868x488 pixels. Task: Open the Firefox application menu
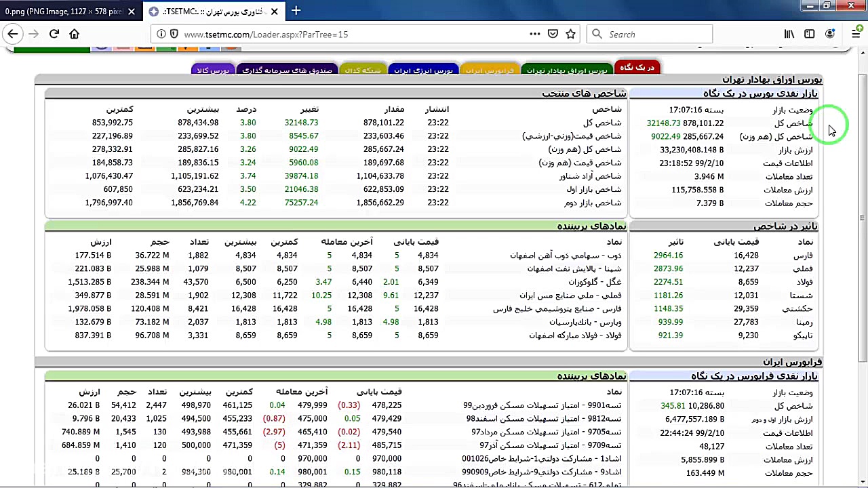(856, 34)
